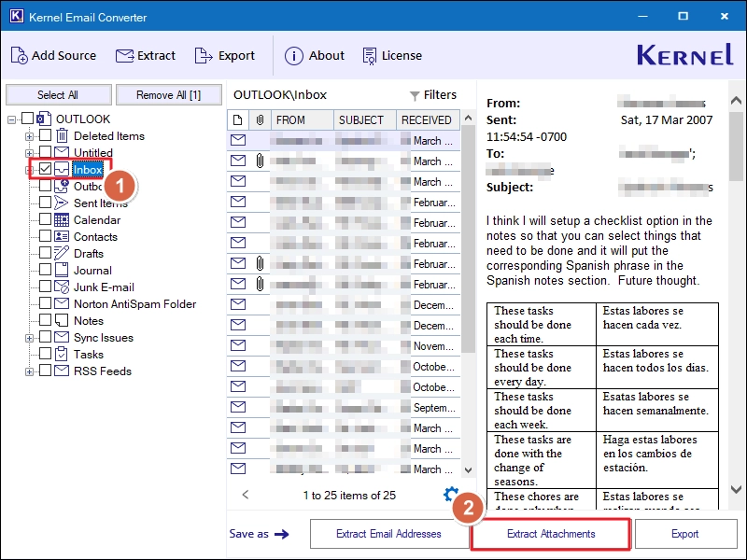
Task: Sort by the FROM column header
Action: click(x=302, y=120)
